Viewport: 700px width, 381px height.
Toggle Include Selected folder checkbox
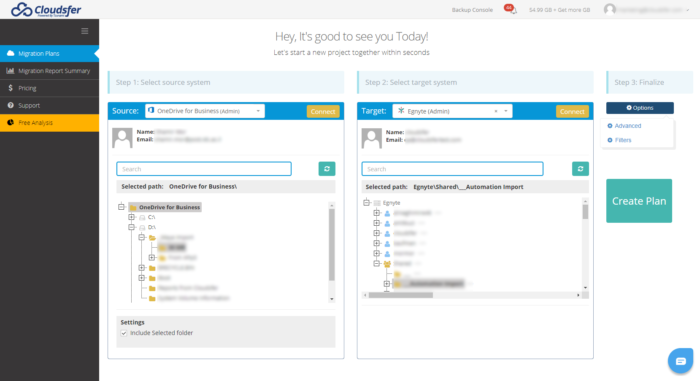coord(124,333)
